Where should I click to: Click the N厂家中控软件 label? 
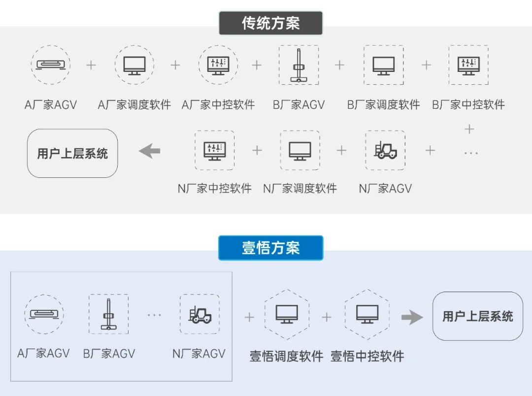(215, 188)
